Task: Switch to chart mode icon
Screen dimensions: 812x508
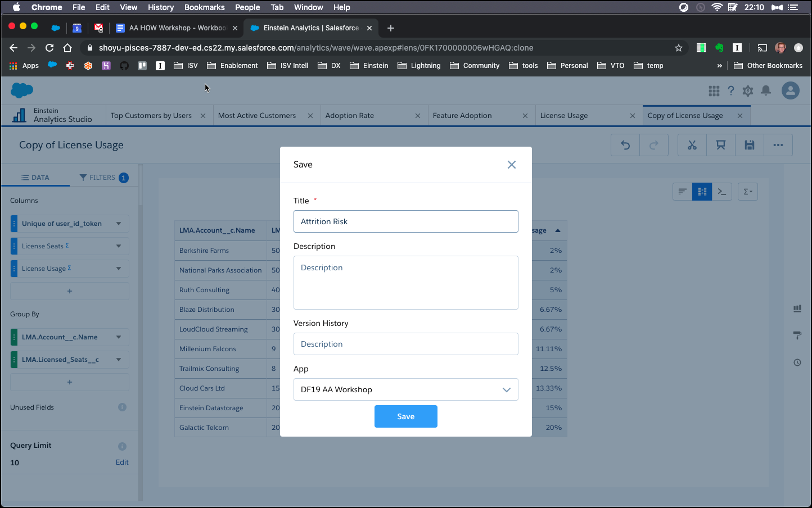Action: (x=682, y=192)
